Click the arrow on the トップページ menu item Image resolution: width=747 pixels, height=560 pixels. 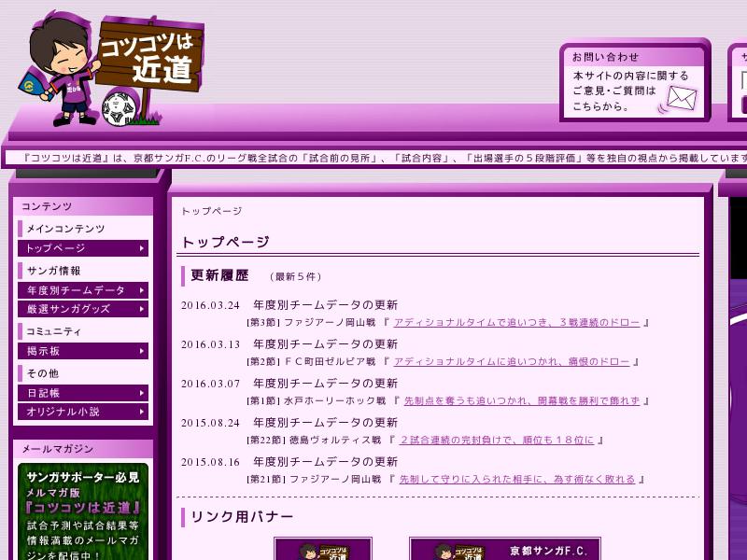[142, 248]
